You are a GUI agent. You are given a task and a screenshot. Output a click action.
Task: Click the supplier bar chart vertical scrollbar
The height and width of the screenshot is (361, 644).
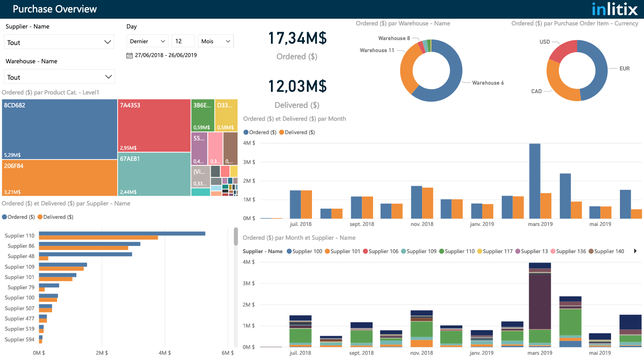point(236,237)
